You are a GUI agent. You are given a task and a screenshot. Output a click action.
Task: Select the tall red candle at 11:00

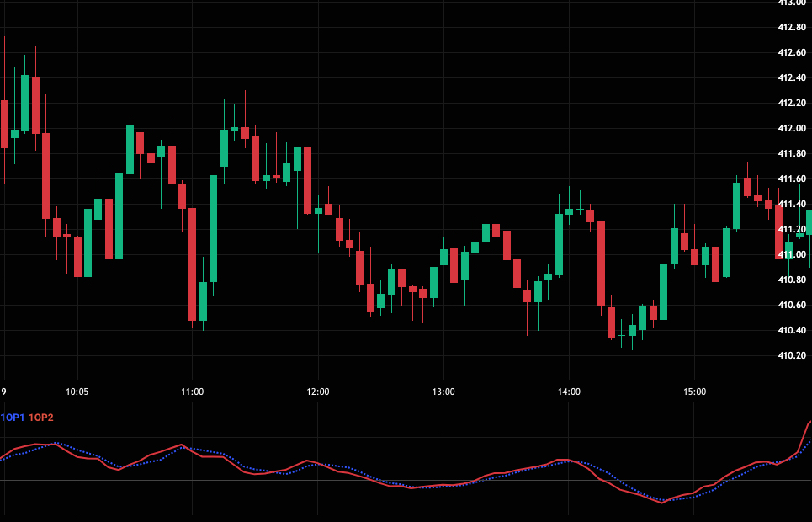[x=193, y=264]
